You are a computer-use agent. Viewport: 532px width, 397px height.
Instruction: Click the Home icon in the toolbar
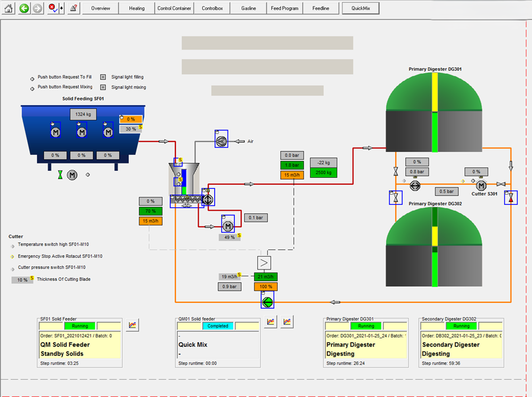pyautogui.click(x=9, y=8)
